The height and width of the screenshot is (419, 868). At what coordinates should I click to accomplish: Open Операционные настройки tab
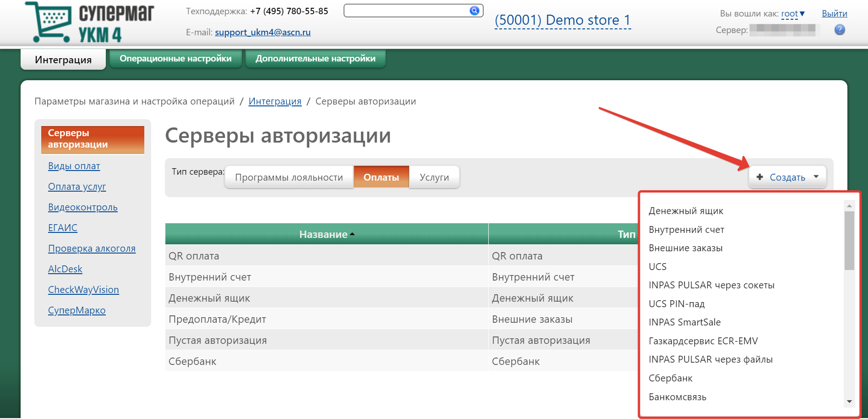point(175,59)
